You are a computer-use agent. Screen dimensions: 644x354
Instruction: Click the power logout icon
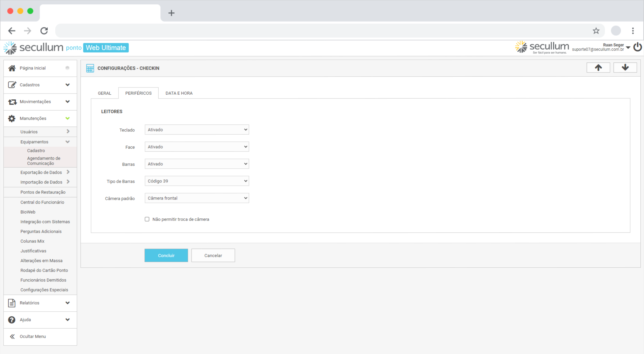coord(638,47)
